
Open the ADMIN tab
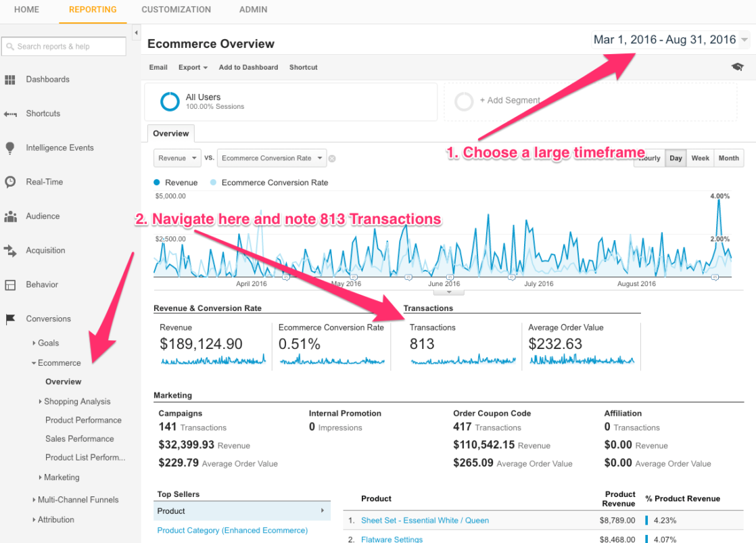(x=253, y=9)
